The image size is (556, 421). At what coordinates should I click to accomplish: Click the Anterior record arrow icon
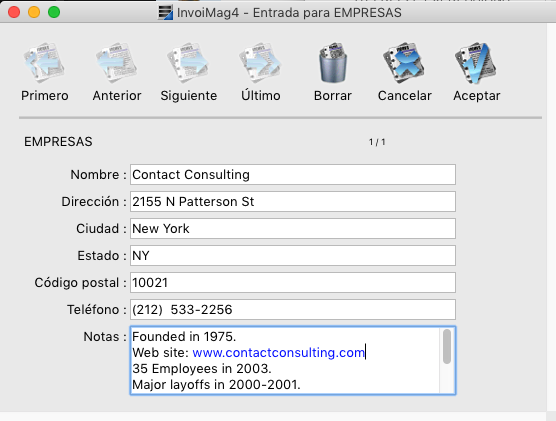point(117,63)
